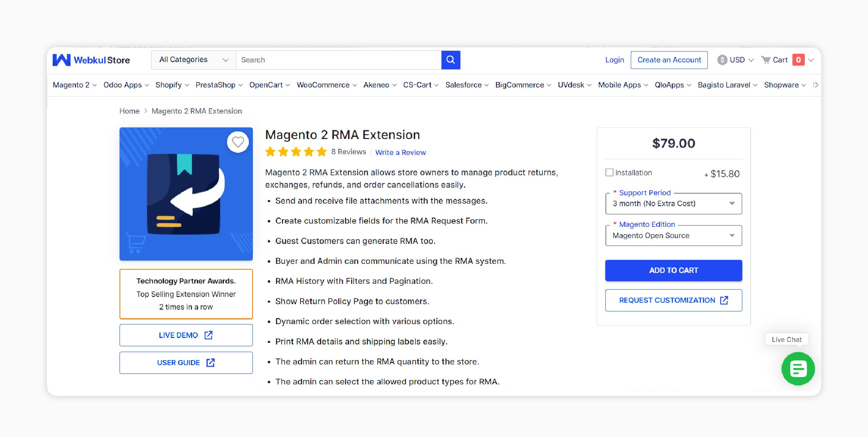Open the Shopware menu
Viewport: 868px width, 437px height.
[785, 85]
